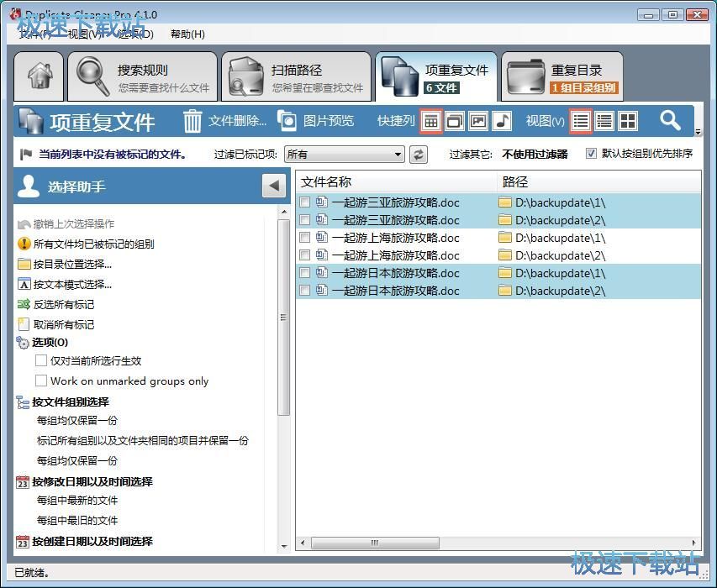Toggle the image quick-column icon

pyautogui.click(x=477, y=121)
